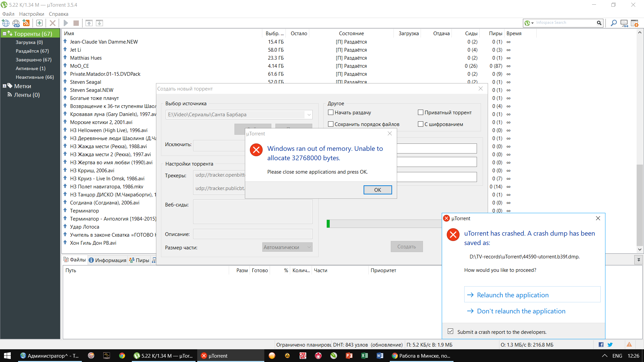
Task: Click Add RSS Feed toolbar icon
Action: (x=26, y=23)
